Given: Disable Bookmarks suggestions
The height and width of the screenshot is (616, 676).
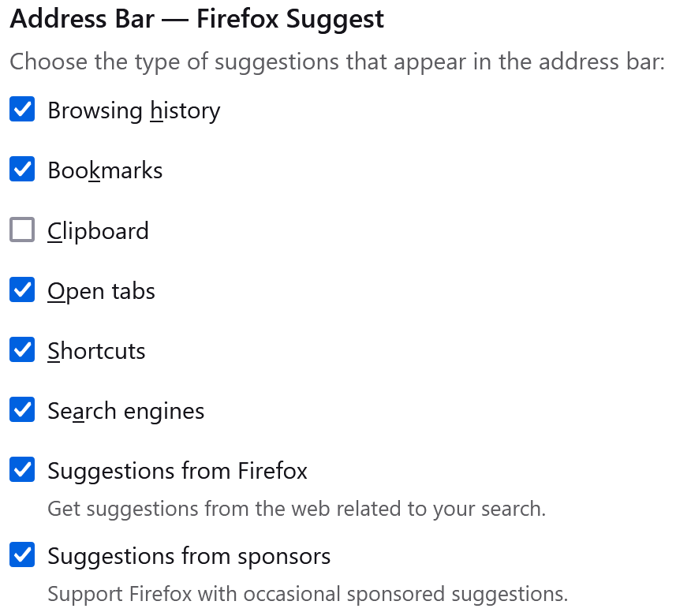Looking at the screenshot, I should pos(22,170).
